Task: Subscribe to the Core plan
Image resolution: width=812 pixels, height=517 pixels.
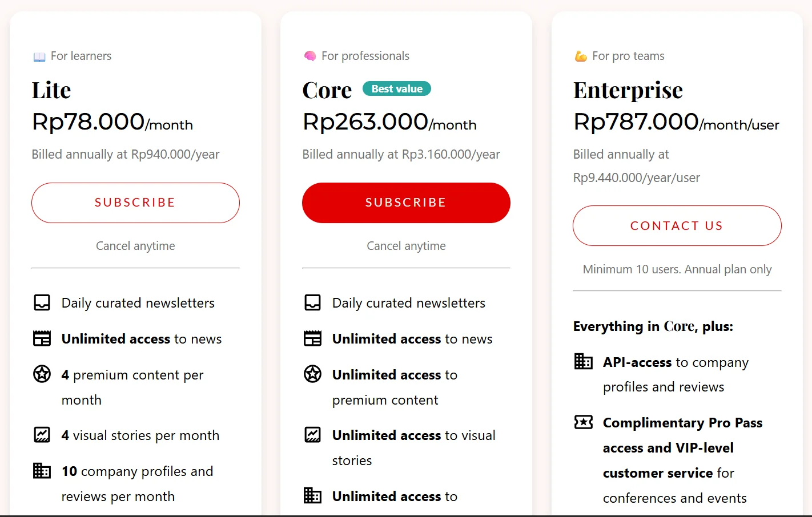Action: [406, 203]
